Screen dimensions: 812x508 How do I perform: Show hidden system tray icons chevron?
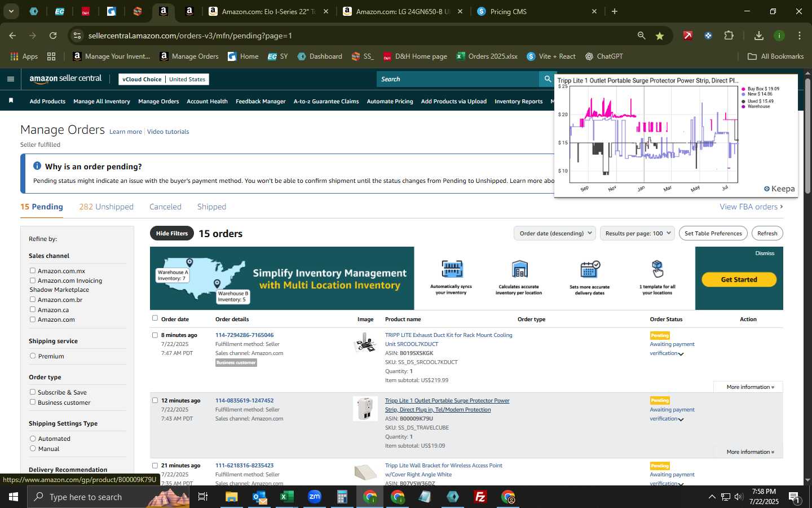pyautogui.click(x=712, y=497)
